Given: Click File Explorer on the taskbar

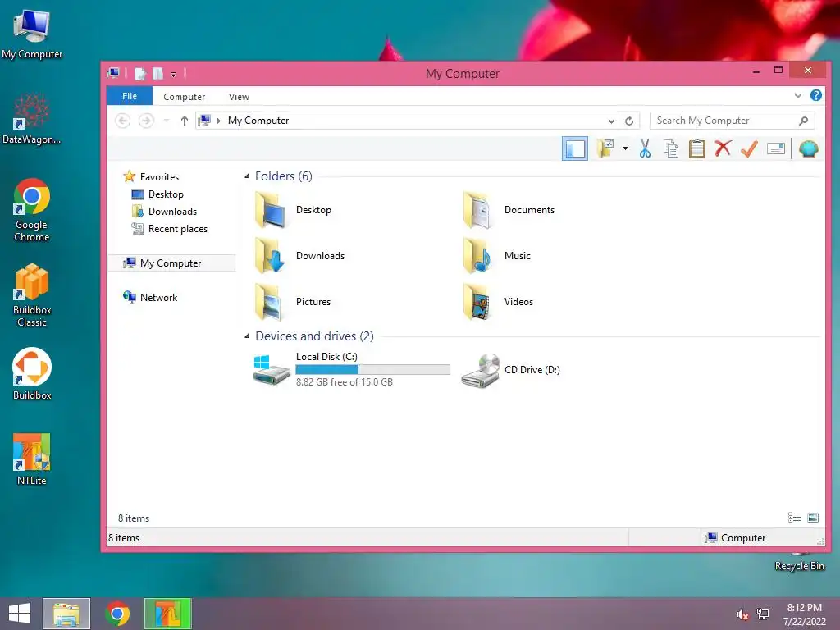Looking at the screenshot, I should pos(66,614).
